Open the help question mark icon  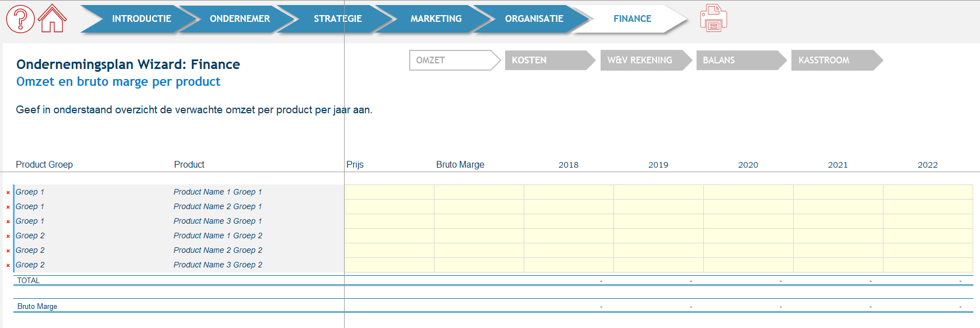[x=20, y=19]
